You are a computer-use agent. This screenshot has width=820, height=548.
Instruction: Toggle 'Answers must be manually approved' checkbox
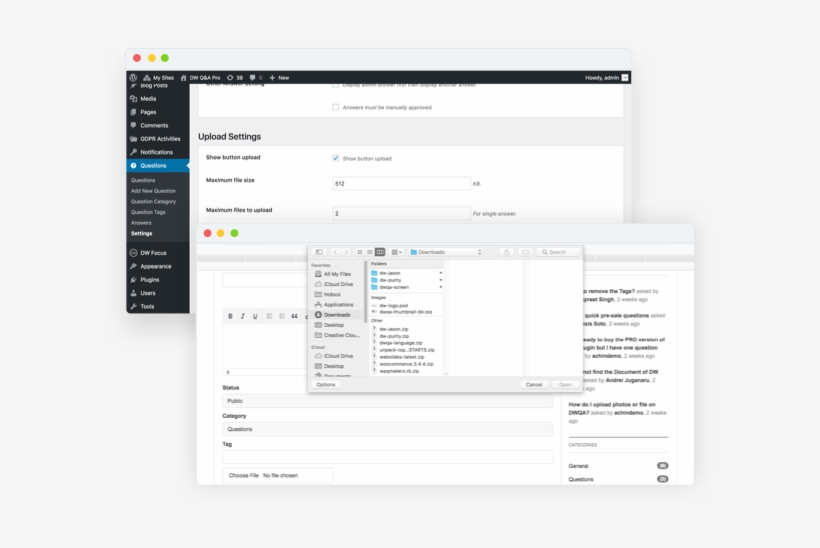click(x=335, y=107)
